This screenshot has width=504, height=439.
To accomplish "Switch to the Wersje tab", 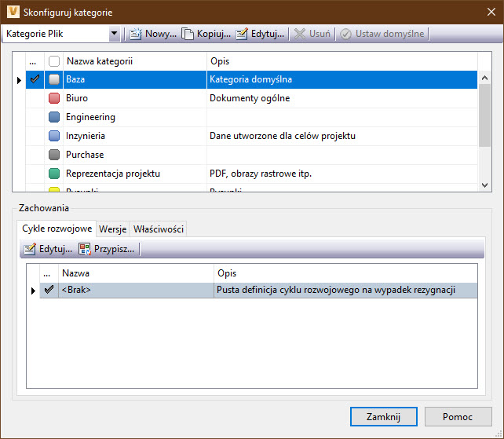I will click(x=112, y=229).
